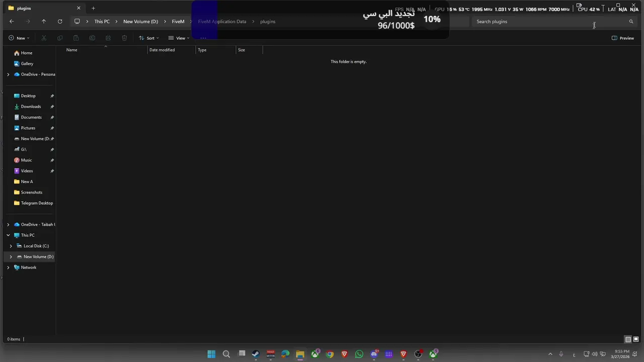
Task: Open the Windows Start menu
Action: point(211,354)
